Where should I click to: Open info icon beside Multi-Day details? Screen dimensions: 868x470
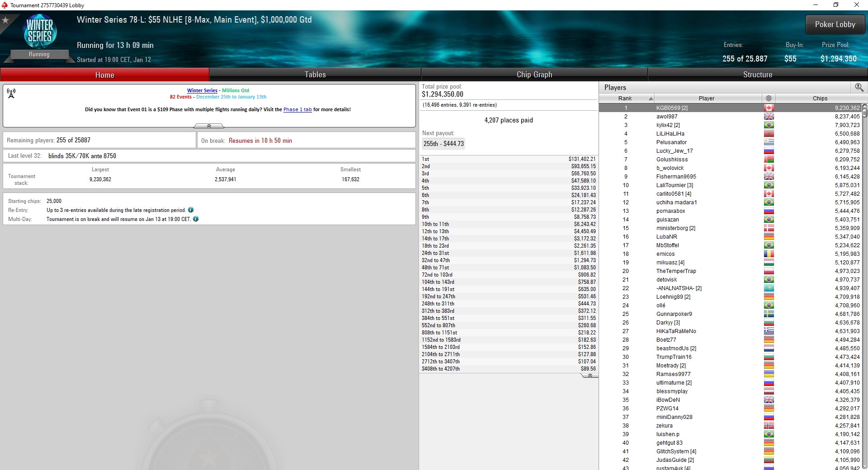[196, 219]
